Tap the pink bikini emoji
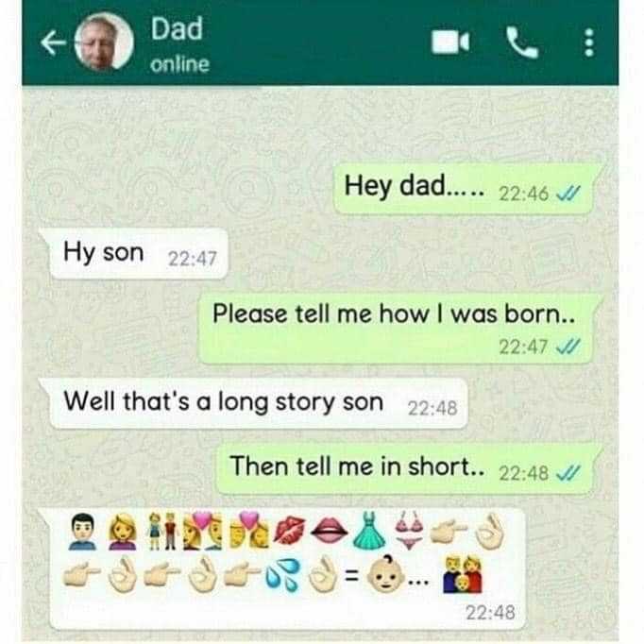The width and height of the screenshot is (644, 644). 408,530
